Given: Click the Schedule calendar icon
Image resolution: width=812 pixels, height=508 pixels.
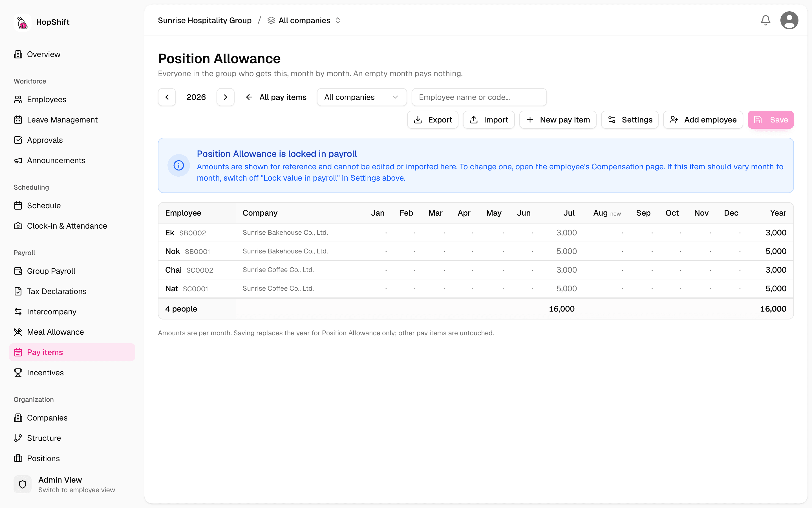Looking at the screenshot, I should coord(18,206).
